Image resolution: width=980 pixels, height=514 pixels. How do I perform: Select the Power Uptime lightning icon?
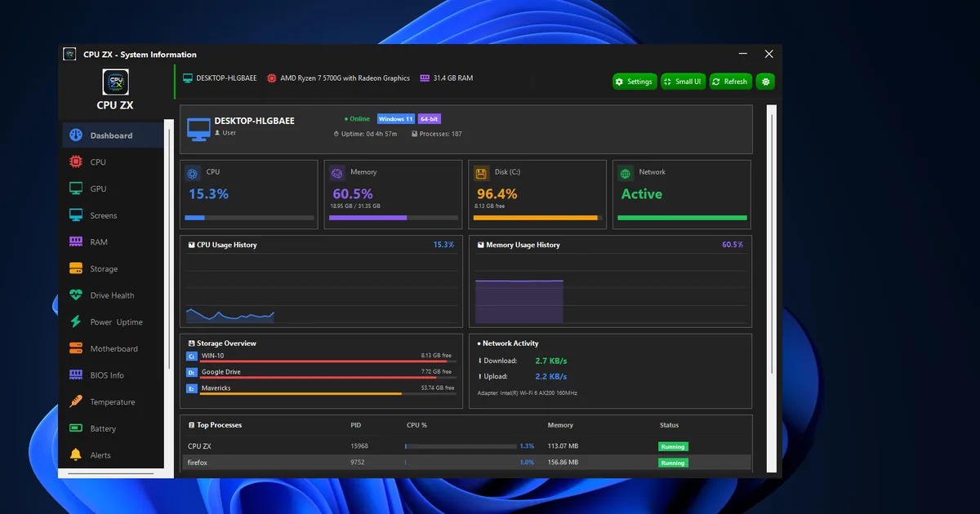pyautogui.click(x=76, y=322)
